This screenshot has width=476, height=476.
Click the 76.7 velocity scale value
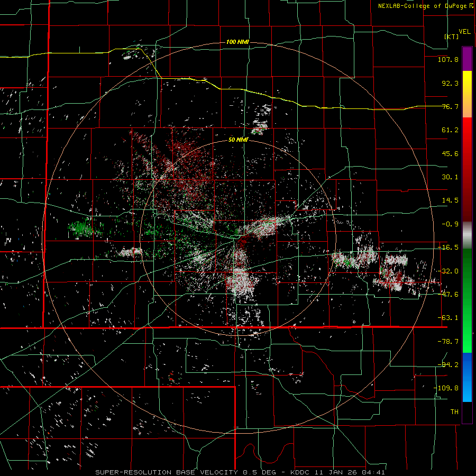450,106
